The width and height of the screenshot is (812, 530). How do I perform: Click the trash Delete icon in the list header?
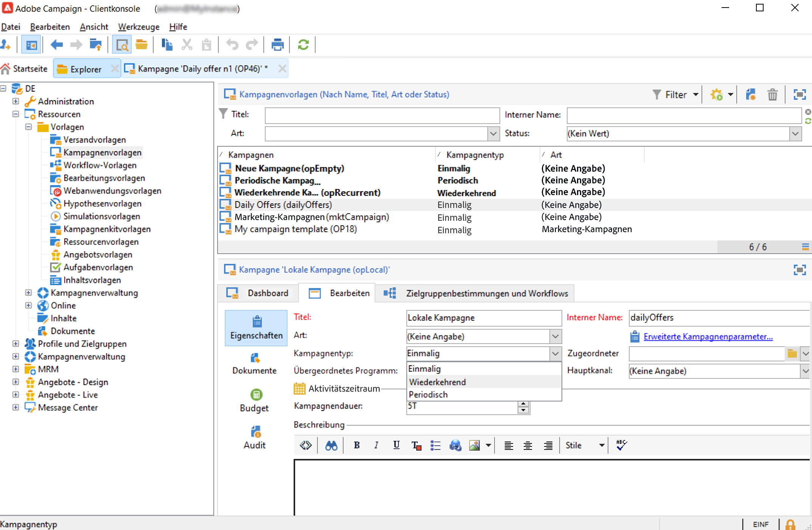click(772, 95)
